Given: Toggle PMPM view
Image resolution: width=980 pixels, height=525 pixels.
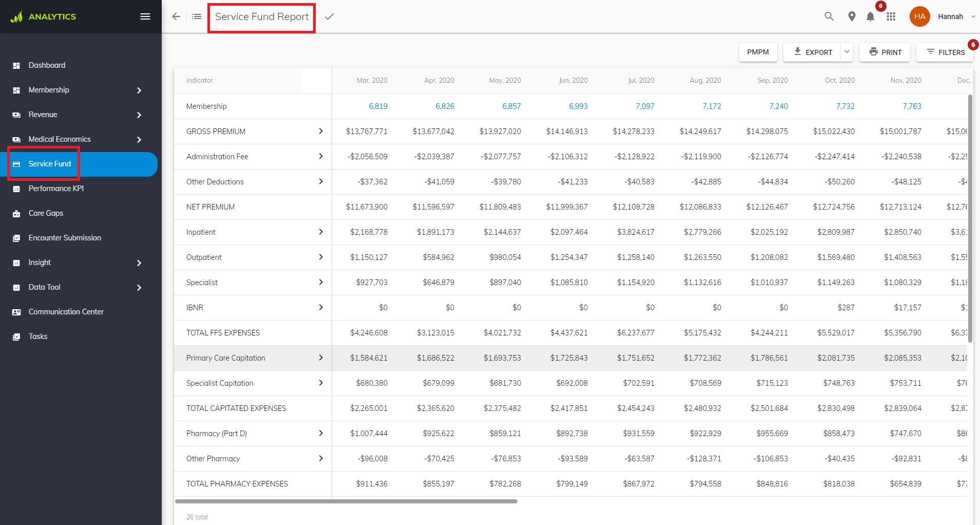Looking at the screenshot, I should click(x=758, y=52).
